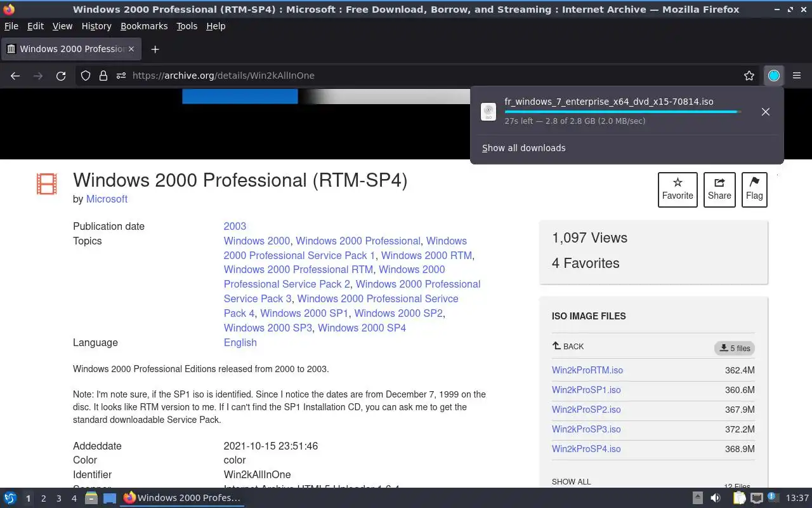Image resolution: width=812 pixels, height=508 pixels.
Task: Click the English language link
Action: coord(240,342)
